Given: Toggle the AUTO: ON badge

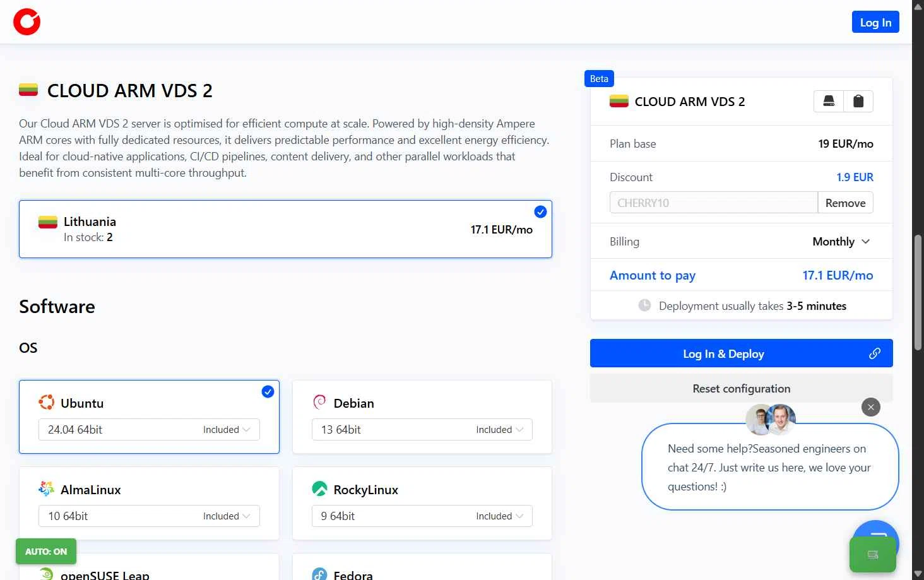Looking at the screenshot, I should [46, 551].
